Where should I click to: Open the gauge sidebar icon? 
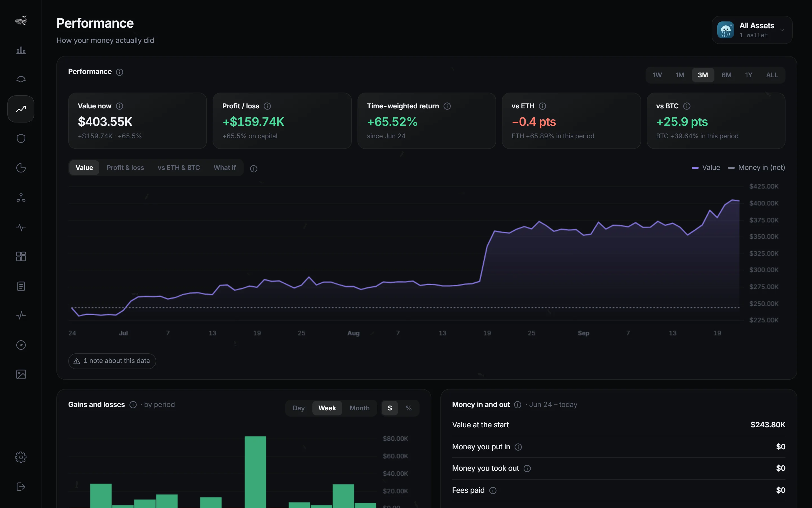click(x=21, y=345)
